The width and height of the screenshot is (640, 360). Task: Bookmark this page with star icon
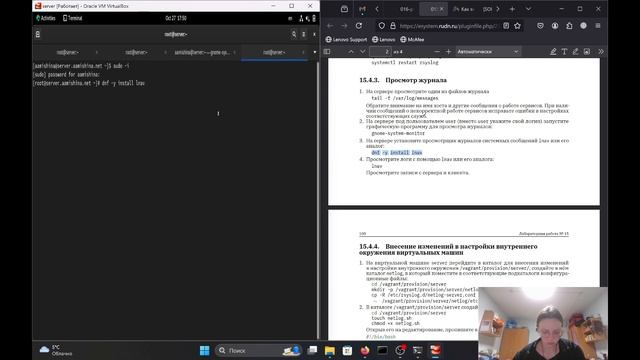(x=518, y=26)
